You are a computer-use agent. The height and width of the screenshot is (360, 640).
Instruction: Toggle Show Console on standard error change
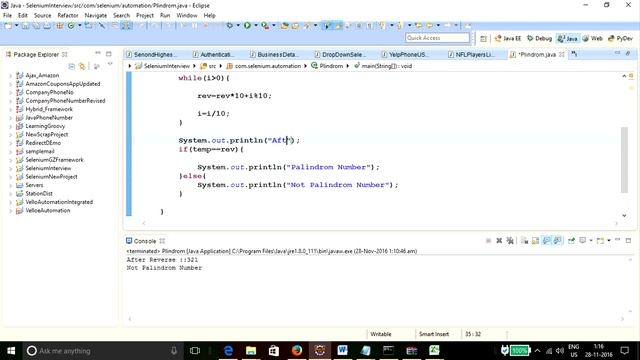557,241
